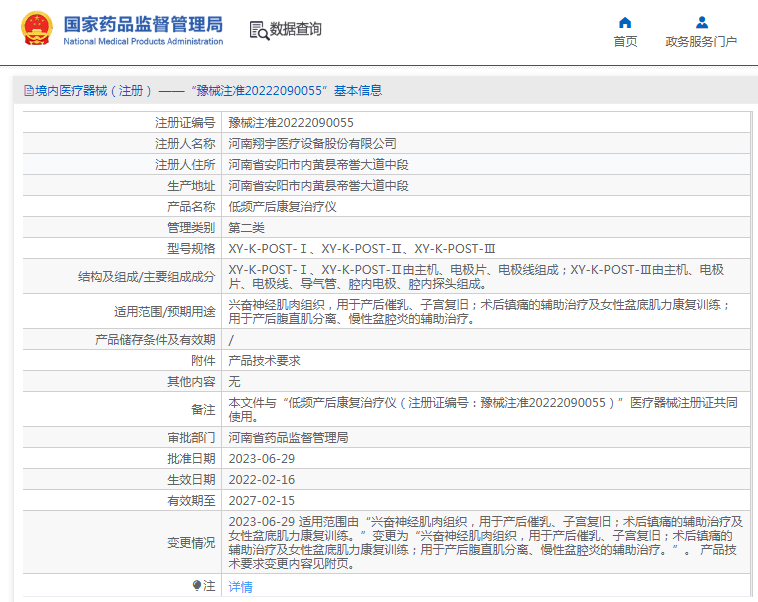758x602 pixels.
Task: Click 其他内容 value 无
Action: pos(234,382)
